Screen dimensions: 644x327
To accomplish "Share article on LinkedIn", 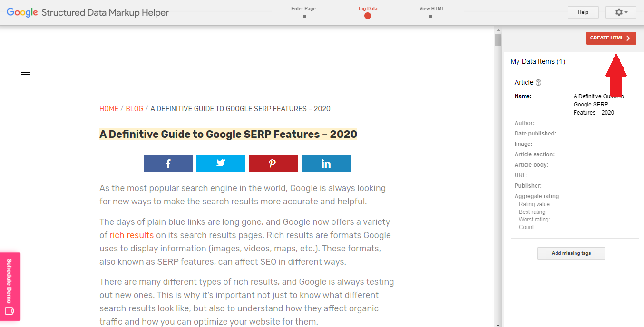I will tap(326, 163).
